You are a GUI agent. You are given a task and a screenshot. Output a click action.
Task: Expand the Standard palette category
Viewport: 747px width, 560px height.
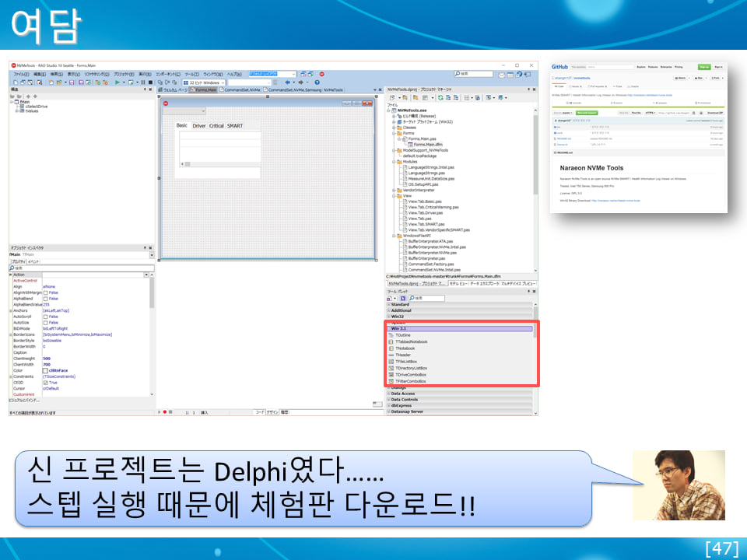pyautogui.click(x=388, y=304)
